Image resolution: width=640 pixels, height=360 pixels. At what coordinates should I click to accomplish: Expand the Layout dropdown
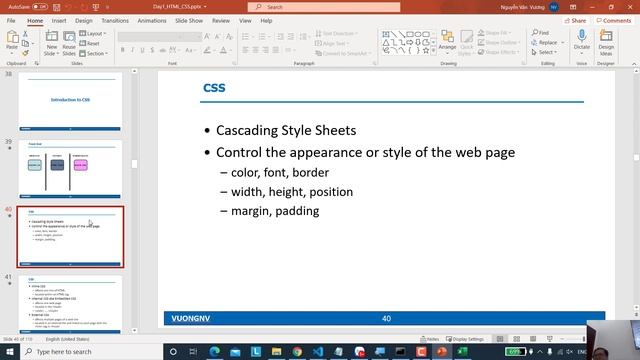(x=93, y=33)
